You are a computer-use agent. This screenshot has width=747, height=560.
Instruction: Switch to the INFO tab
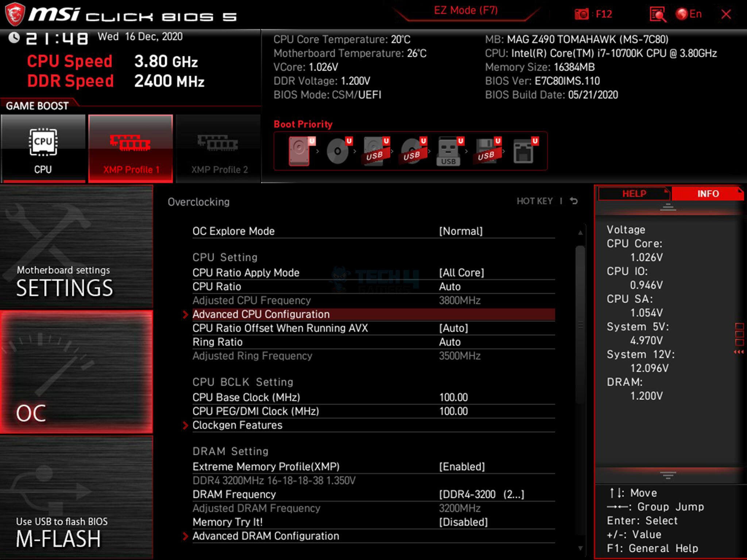tap(708, 194)
